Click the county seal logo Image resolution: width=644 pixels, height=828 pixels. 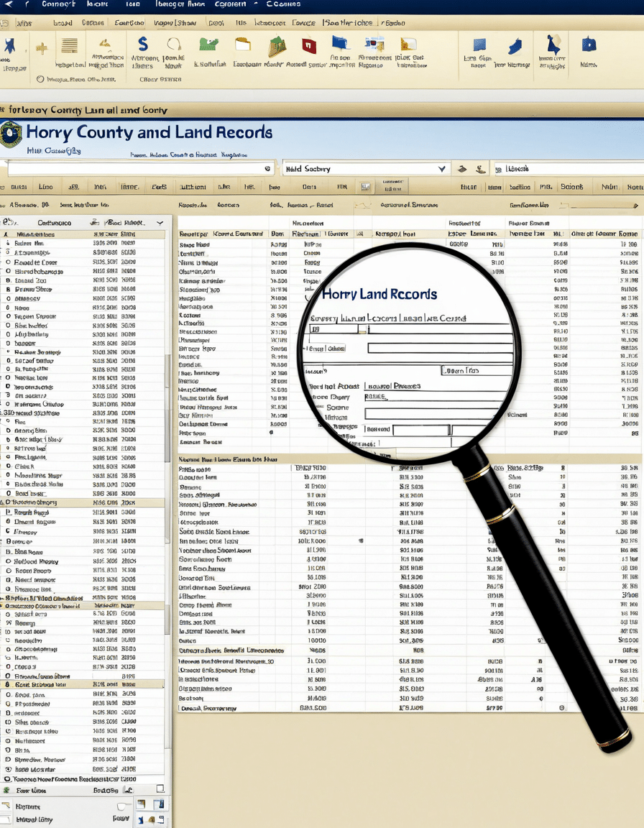pyautogui.click(x=11, y=134)
